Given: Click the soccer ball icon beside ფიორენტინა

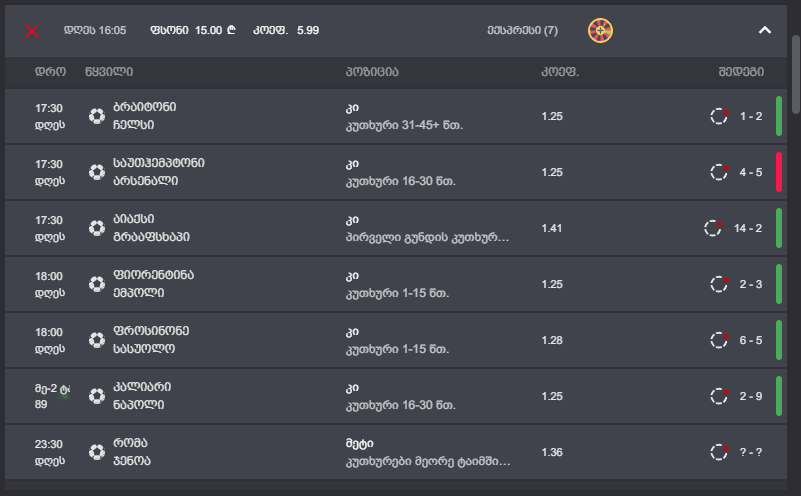Looking at the screenshot, I should [x=97, y=284].
